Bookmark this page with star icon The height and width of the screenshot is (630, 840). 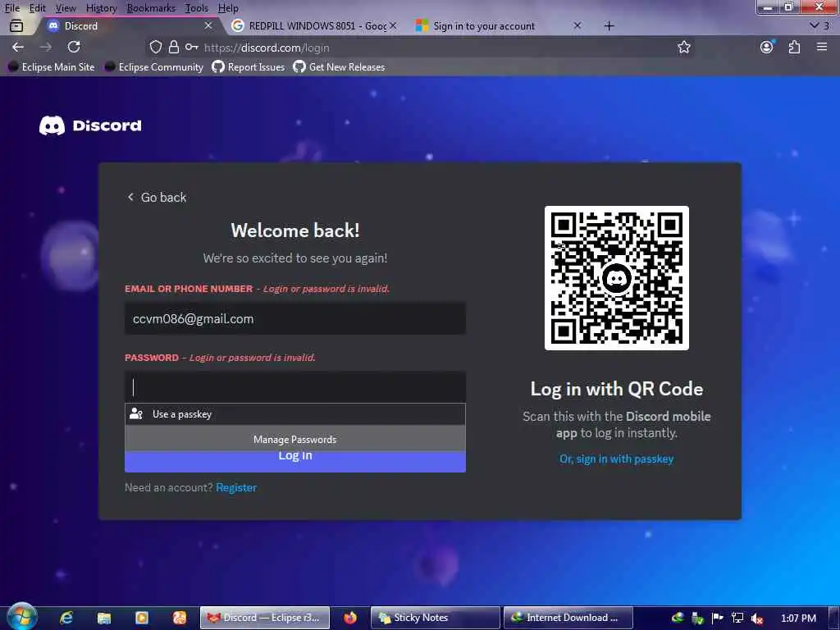point(684,47)
